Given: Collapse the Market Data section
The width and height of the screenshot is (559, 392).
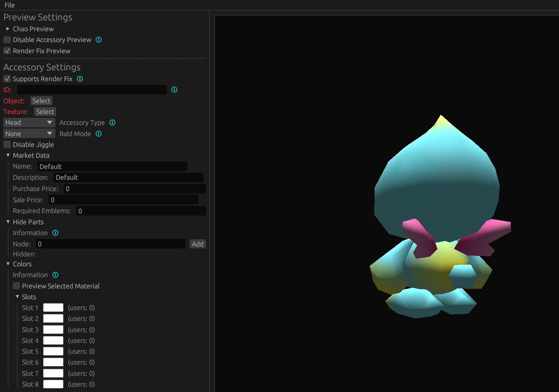Looking at the screenshot, I should coord(7,155).
